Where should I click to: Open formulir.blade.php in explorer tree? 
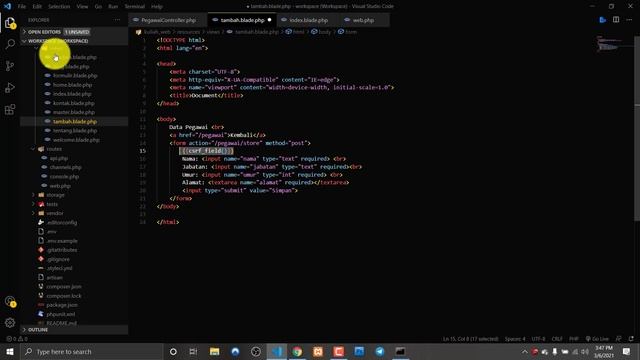pos(75,76)
